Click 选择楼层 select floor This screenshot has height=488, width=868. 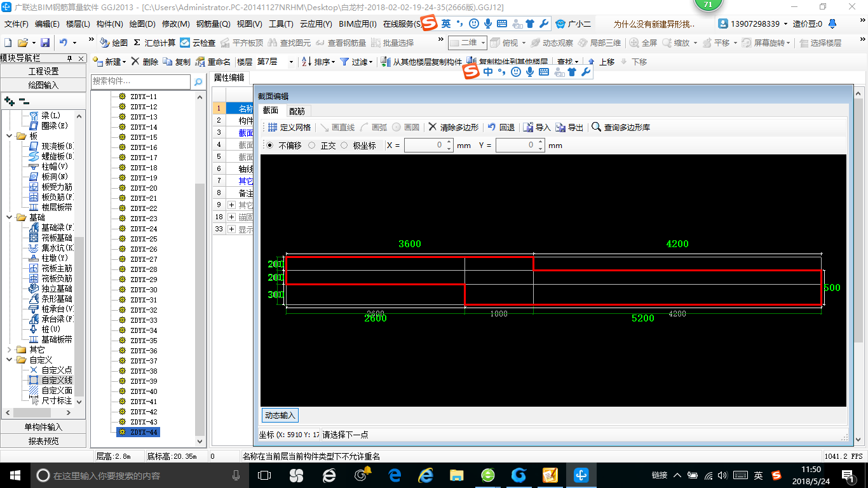[820, 43]
